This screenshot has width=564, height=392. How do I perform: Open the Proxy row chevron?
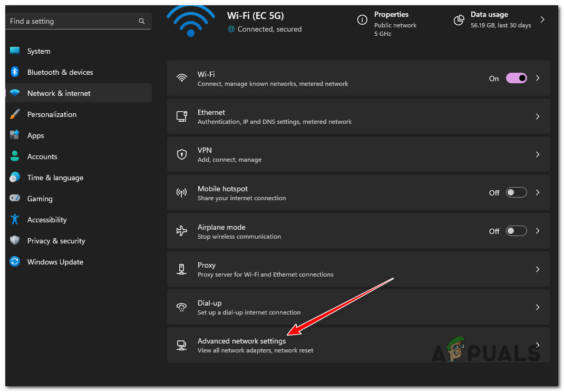(538, 269)
